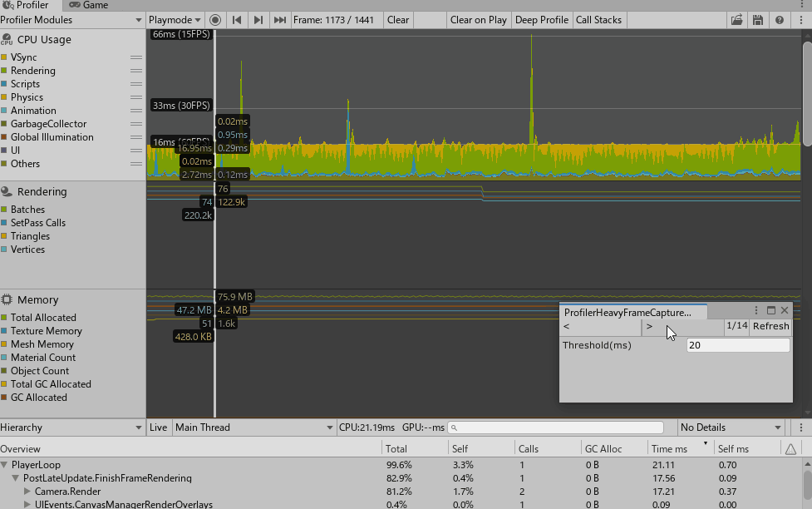Screen dimensions: 812x509
Task: Sort by Time ms column header
Action: tap(680, 449)
